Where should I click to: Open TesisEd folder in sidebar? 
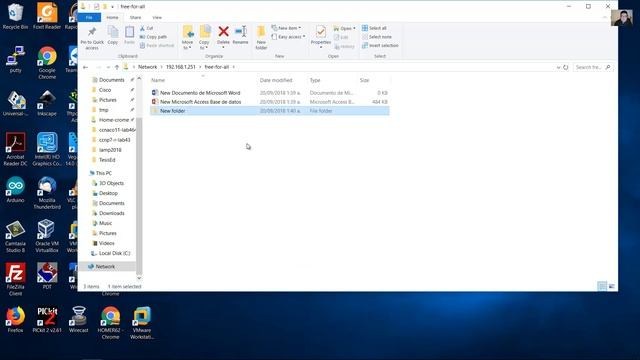(x=107, y=160)
